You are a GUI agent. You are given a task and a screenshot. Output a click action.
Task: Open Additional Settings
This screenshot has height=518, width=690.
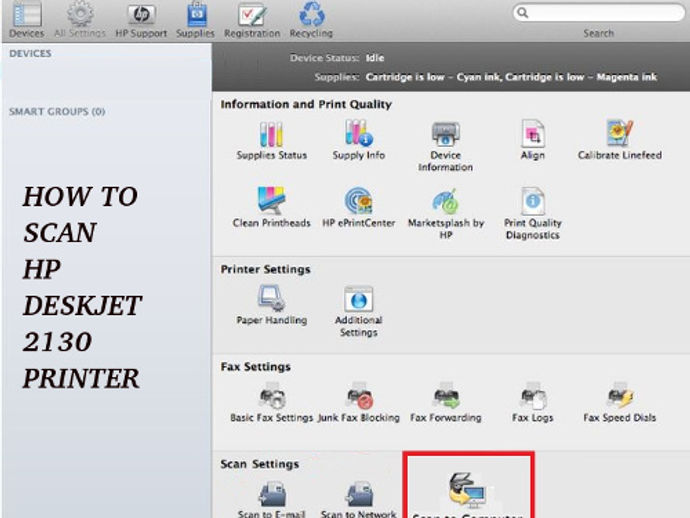point(359,312)
